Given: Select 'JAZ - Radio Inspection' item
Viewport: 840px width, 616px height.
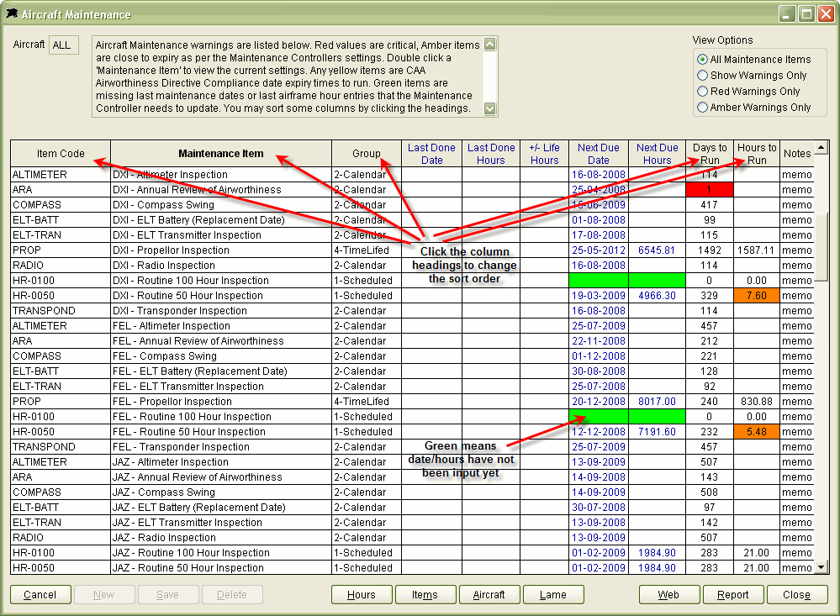Looking at the screenshot, I should [x=220, y=537].
